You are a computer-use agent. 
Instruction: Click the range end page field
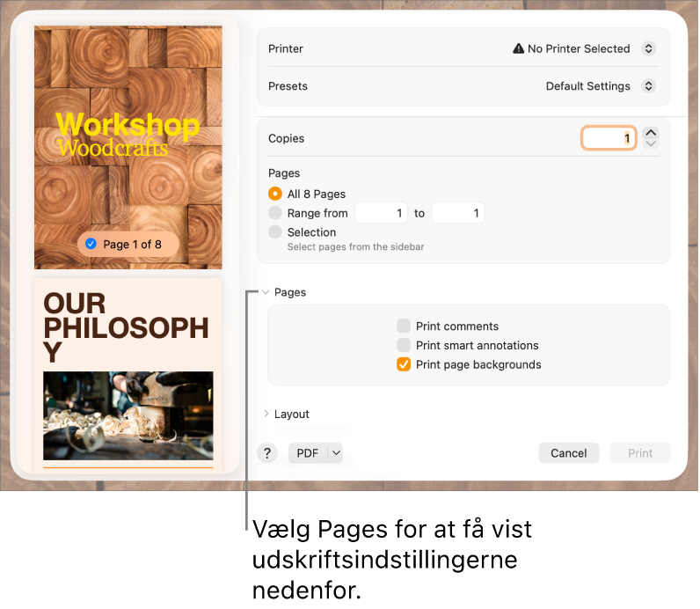(457, 213)
